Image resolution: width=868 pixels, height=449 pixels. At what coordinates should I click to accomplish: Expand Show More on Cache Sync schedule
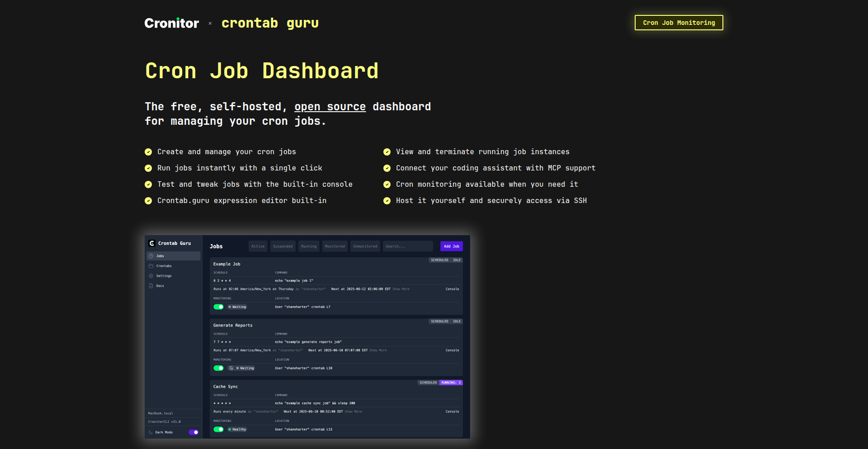pyautogui.click(x=354, y=412)
